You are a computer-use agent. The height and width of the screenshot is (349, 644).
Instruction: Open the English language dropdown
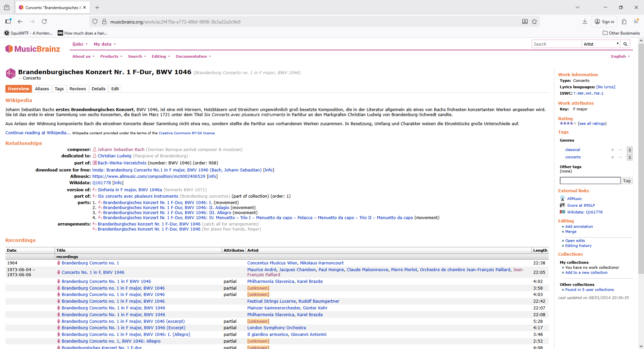coord(620,56)
